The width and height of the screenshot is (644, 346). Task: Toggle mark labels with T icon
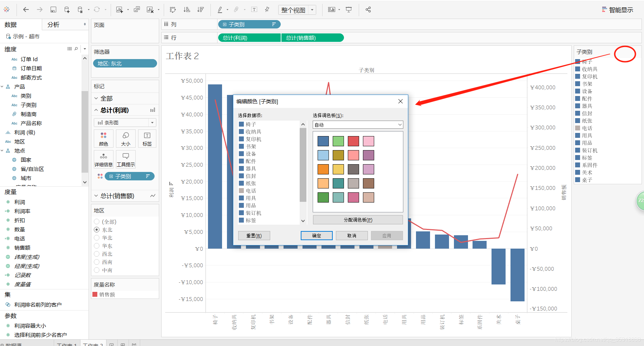[254, 9]
